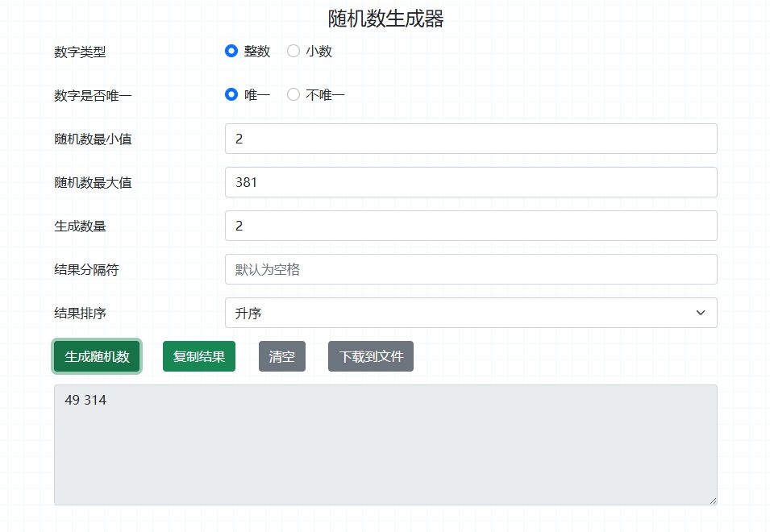
Task: Click the 清空 button
Action: pos(282,356)
